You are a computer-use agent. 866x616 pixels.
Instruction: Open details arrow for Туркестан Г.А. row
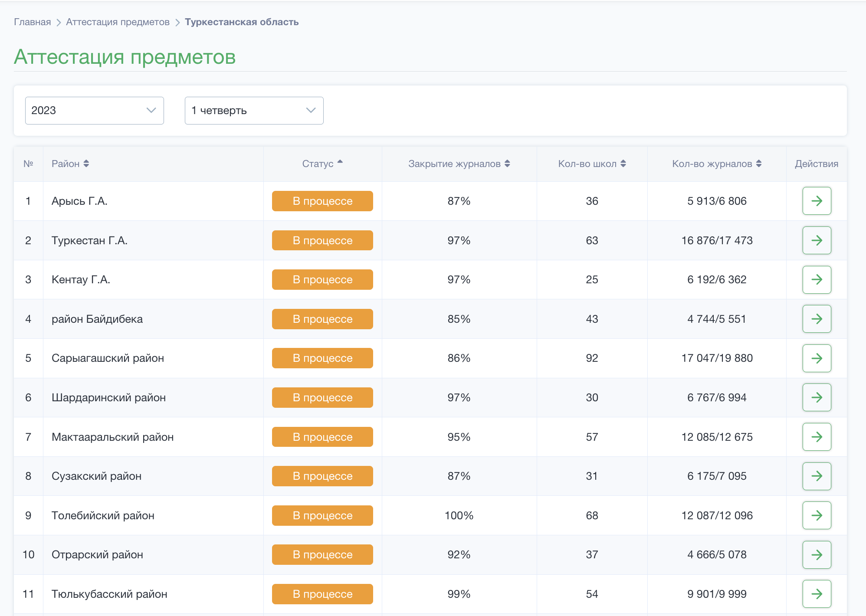pos(817,240)
